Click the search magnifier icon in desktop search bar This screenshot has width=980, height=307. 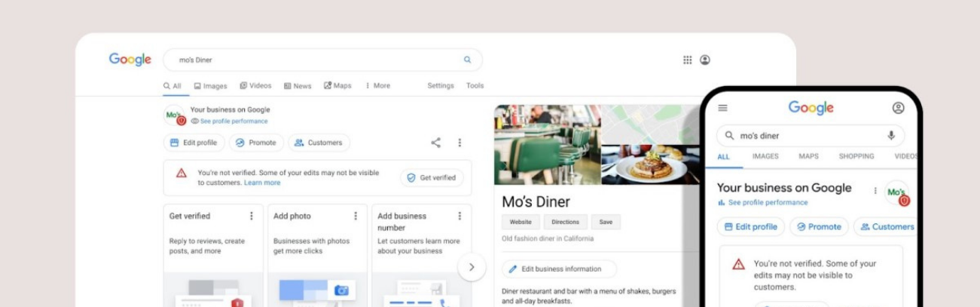click(467, 60)
